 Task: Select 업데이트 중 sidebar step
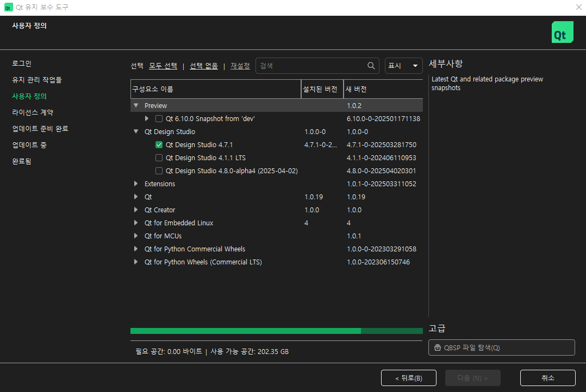pos(29,145)
